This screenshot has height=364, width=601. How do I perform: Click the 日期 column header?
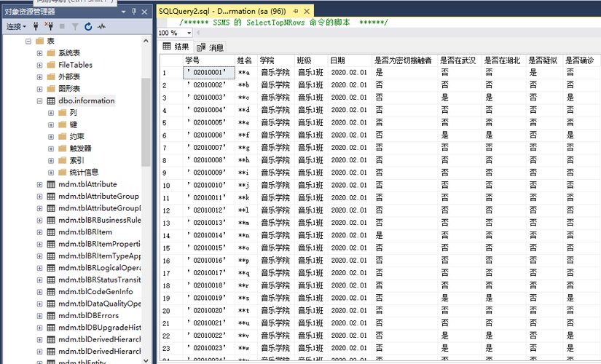350,60
